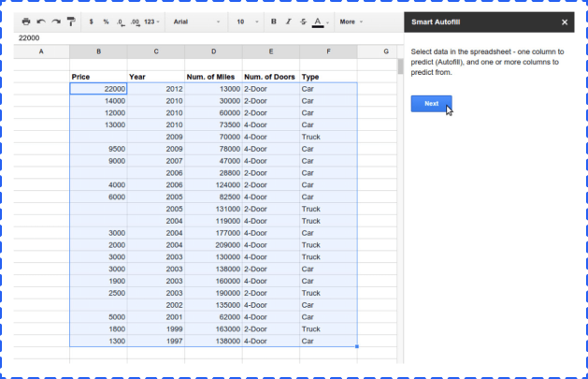Select column D header
Screen dimensions: 588x379
[x=213, y=51]
